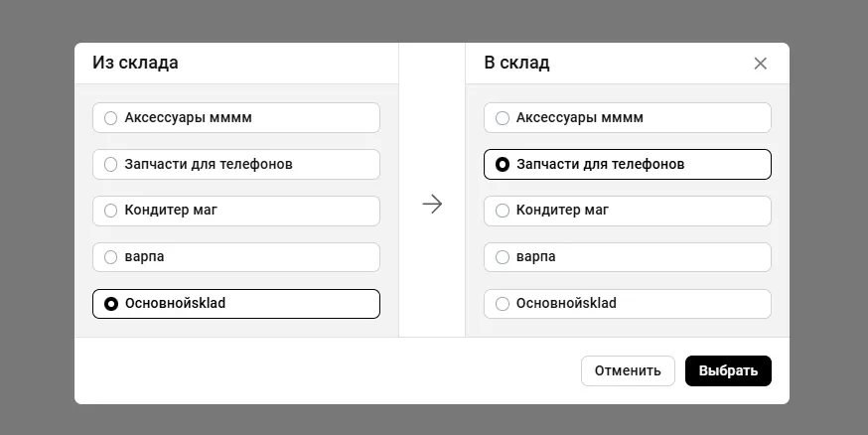Click selected 'Основнойsklad' radio in 'Из склада'
The image size is (868, 435).
pos(111,304)
